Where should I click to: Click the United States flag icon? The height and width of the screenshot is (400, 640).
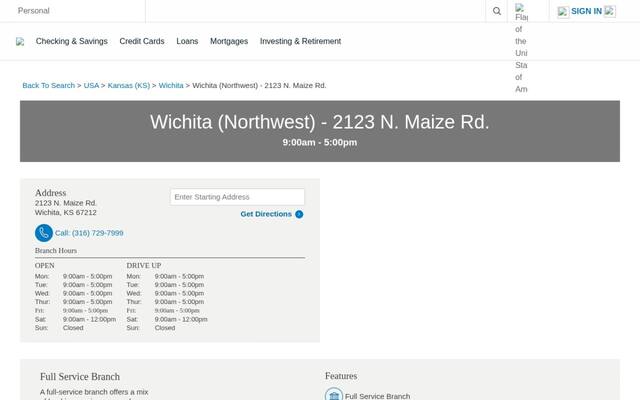[520, 8]
